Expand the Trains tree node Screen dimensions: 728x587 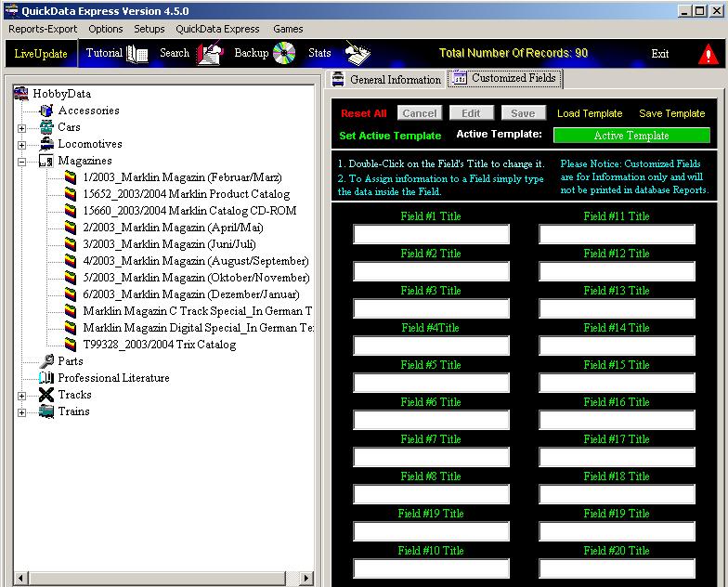pyautogui.click(x=21, y=411)
